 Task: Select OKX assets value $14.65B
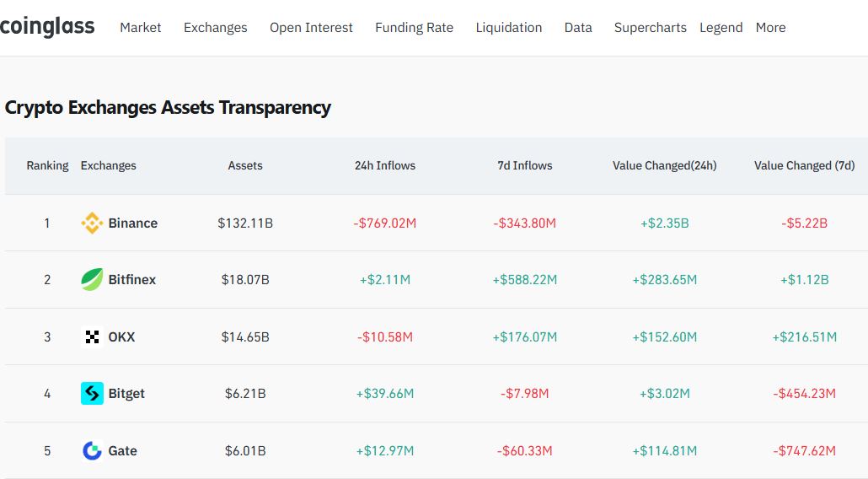pos(245,336)
